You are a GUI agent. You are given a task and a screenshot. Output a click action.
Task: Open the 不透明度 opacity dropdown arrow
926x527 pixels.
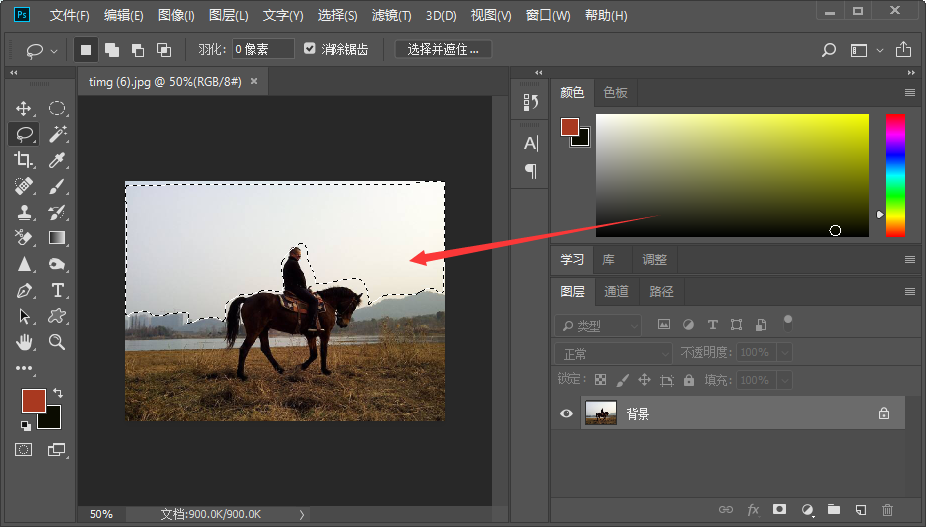pyautogui.click(x=784, y=353)
